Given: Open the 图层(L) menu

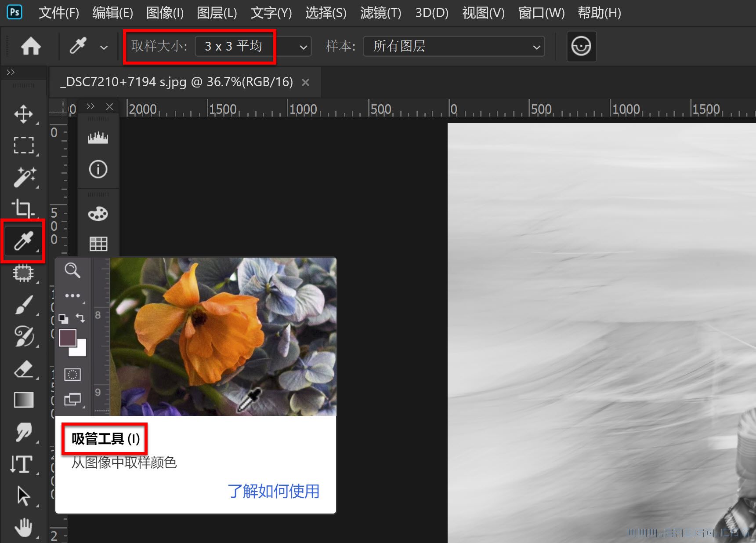Looking at the screenshot, I should pos(217,13).
